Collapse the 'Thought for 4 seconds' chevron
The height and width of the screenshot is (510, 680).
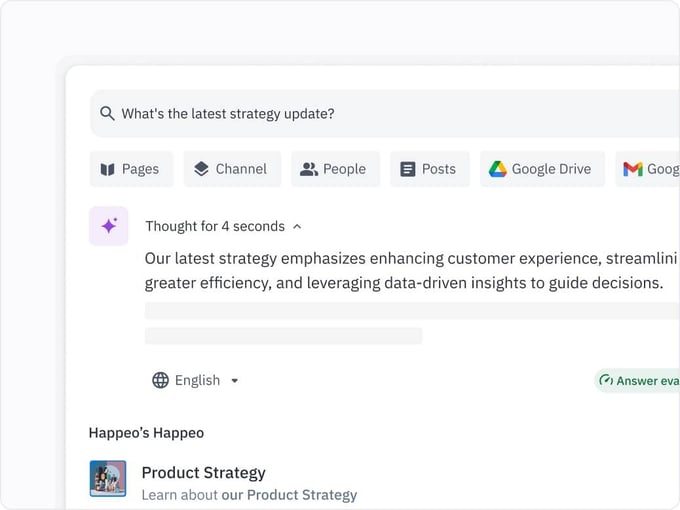297,227
